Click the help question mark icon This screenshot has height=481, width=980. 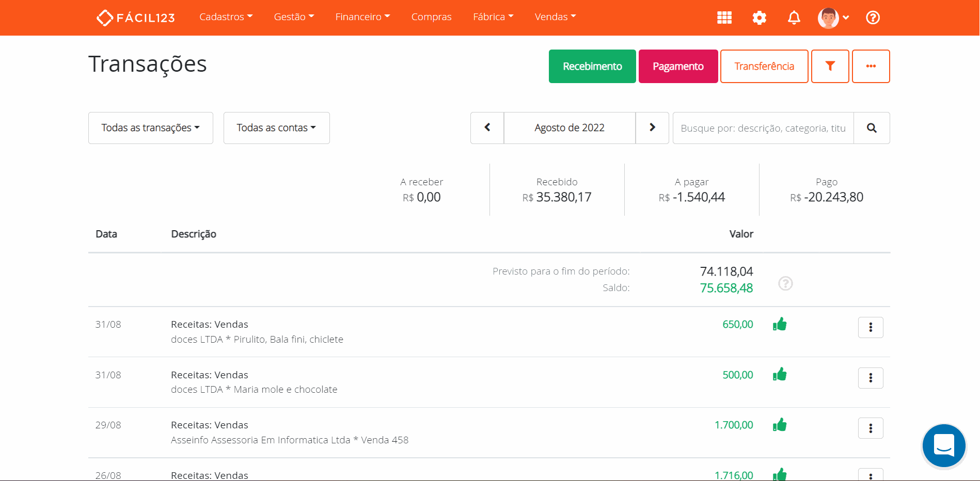click(x=873, y=18)
